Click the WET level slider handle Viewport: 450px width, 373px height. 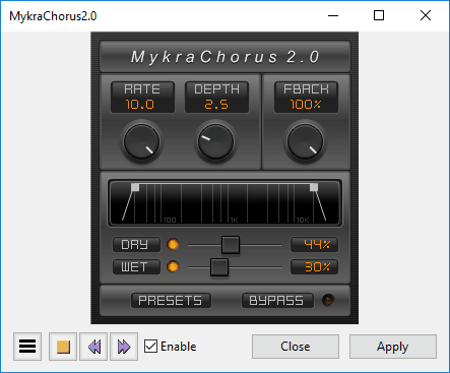click(219, 267)
